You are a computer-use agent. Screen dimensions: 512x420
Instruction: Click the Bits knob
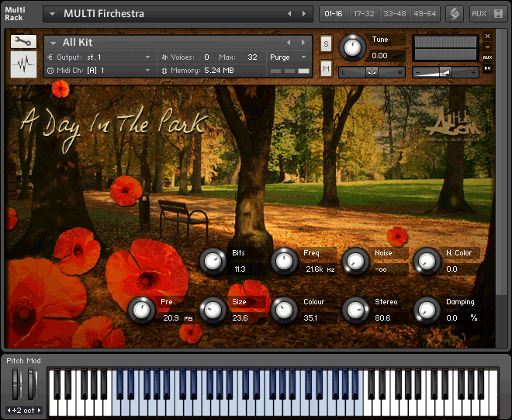(213, 261)
